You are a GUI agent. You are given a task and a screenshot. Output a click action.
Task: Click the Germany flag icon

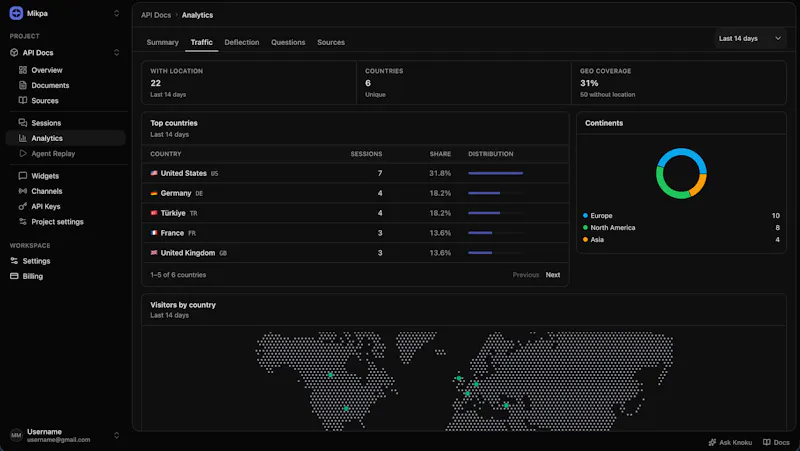(x=154, y=193)
